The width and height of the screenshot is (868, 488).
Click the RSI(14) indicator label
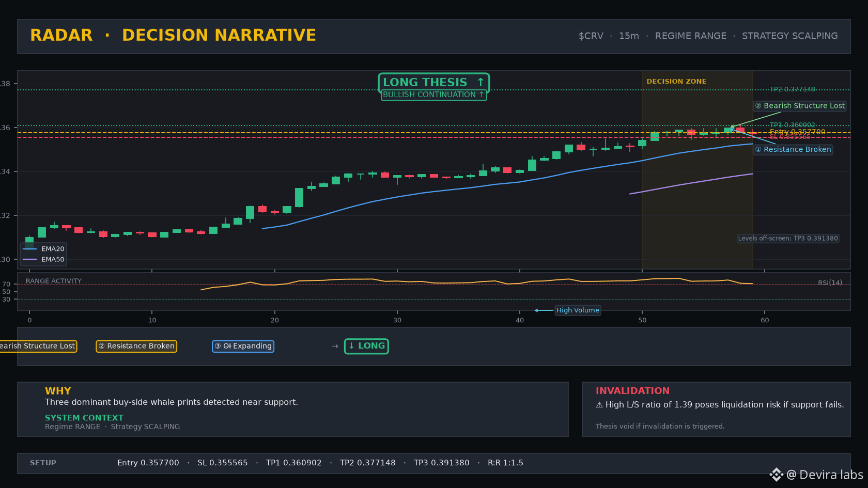(830, 283)
